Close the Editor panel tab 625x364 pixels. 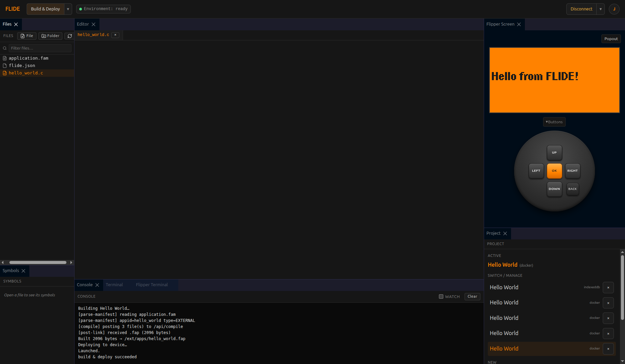[x=93, y=24]
